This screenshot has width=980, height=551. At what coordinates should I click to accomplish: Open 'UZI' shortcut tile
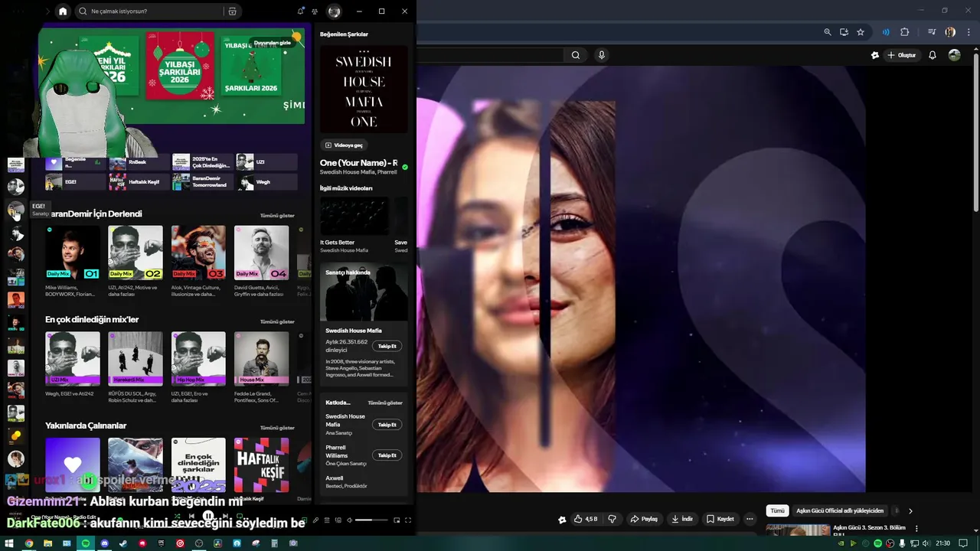[x=266, y=162]
